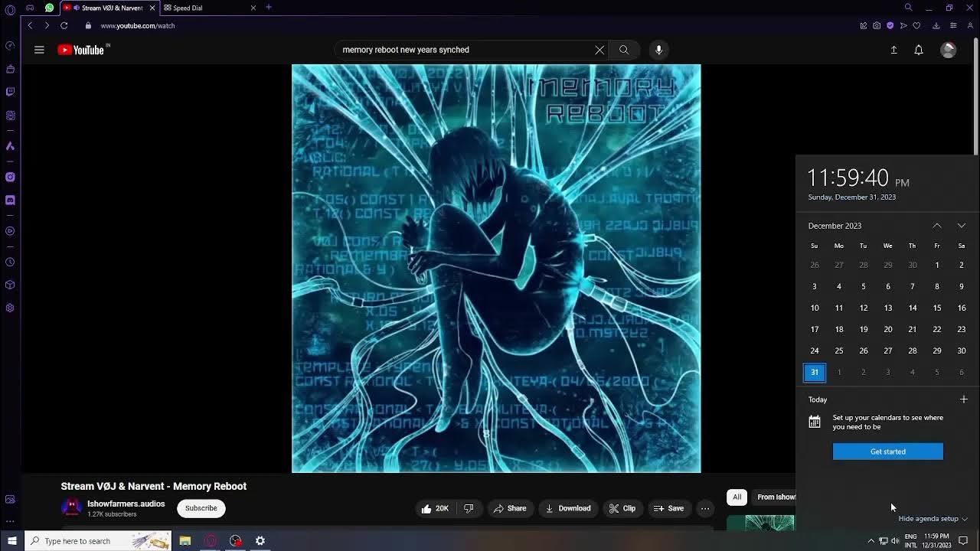Open Discord in Opera sidebar
Image resolution: width=980 pixels, height=551 pixels.
[x=10, y=201]
